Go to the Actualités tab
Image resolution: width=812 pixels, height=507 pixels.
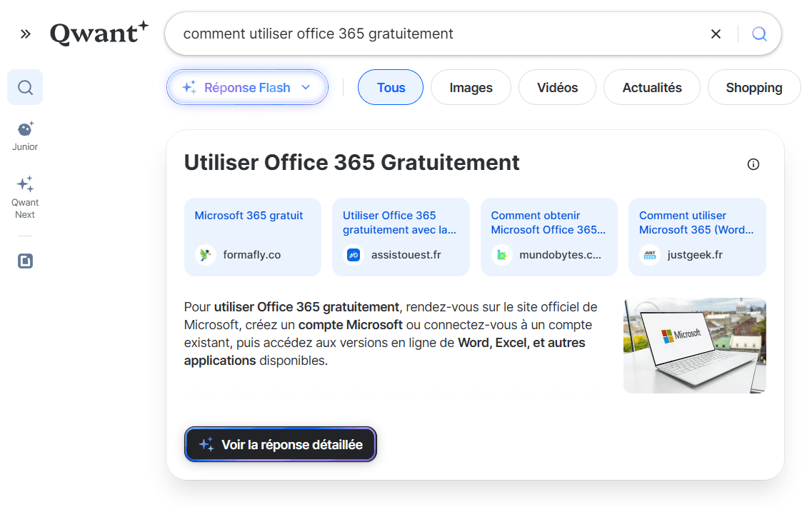(651, 88)
